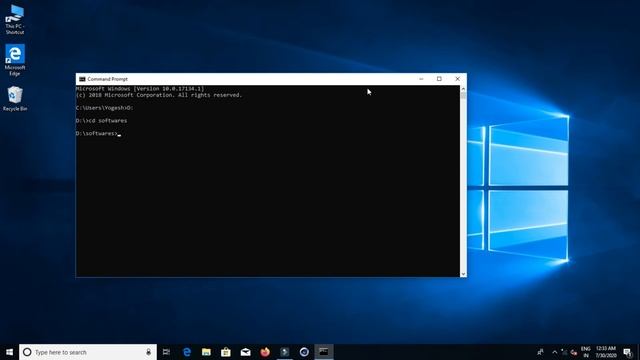
Task: Open the Action Center notifications icon
Action: point(627,352)
